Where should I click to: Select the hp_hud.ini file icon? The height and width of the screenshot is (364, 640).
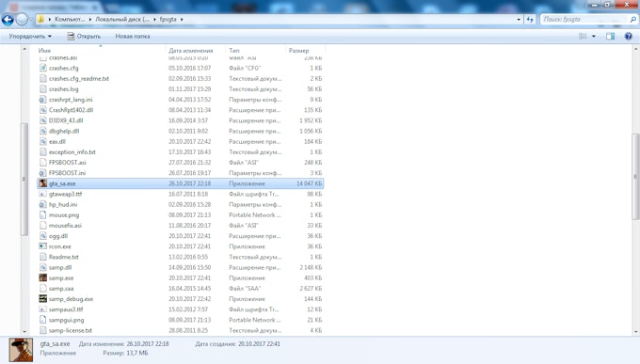(x=43, y=204)
